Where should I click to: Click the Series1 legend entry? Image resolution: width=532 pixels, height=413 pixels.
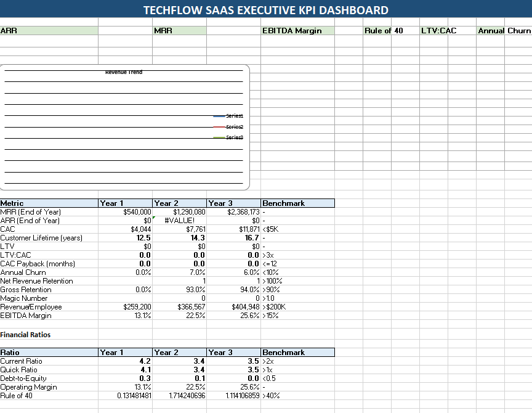click(228, 116)
